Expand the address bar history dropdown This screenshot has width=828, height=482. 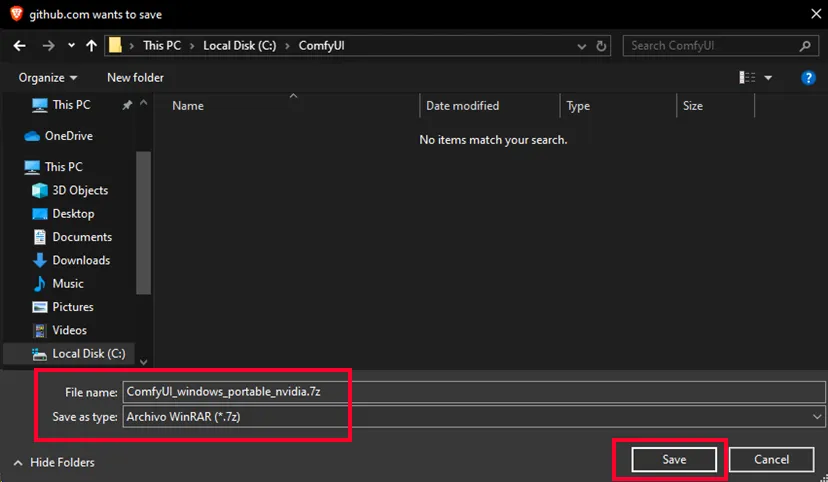pyautogui.click(x=581, y=46)
